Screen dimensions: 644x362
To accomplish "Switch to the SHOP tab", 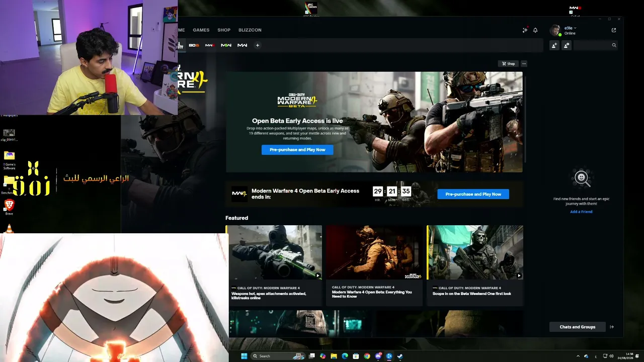I will [x=224, y=30].
